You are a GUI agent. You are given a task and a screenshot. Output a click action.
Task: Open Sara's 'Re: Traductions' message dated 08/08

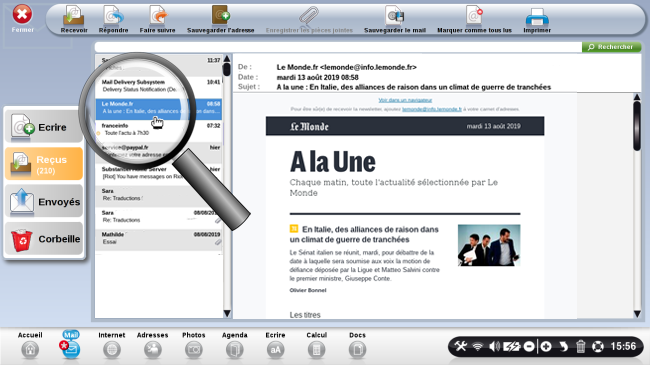[x=159, y=217]
